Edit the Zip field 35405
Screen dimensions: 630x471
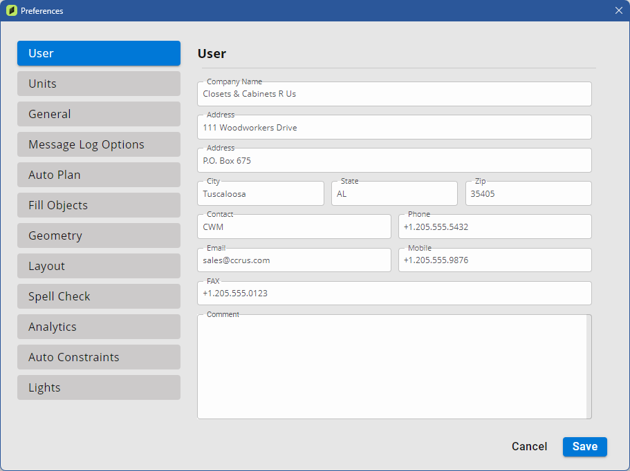coord(528,194)
